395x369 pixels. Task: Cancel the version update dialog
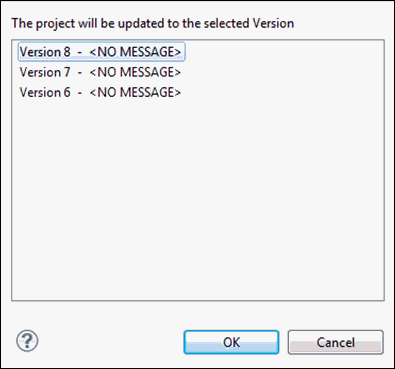tap(336, 342)
